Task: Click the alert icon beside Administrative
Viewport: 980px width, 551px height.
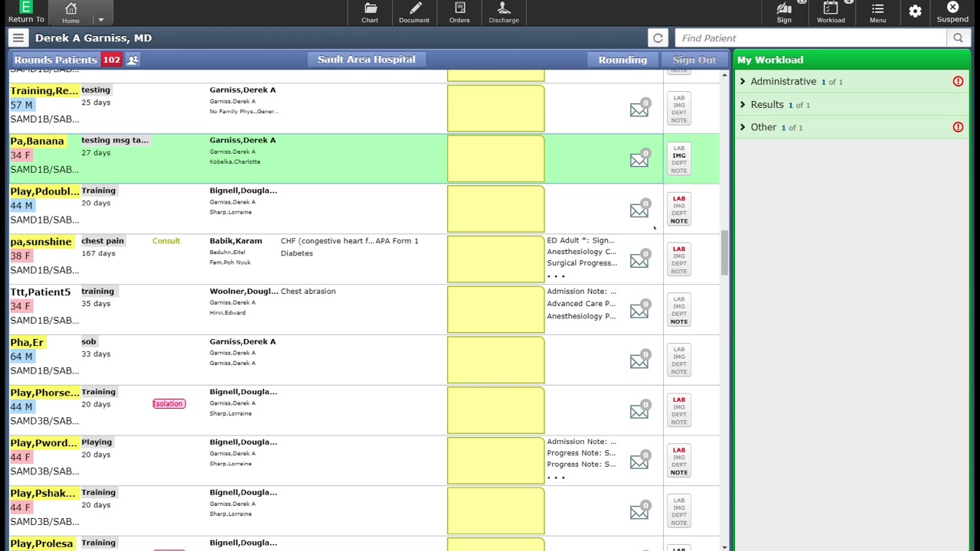Action: point(958,82)
